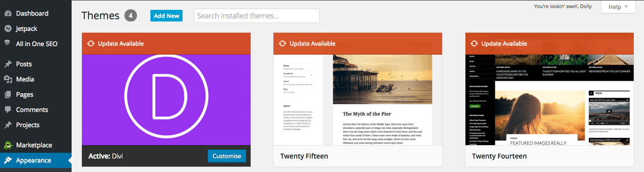
Task: Open the Marketplace menu
Action: click(x=36, y=145)
